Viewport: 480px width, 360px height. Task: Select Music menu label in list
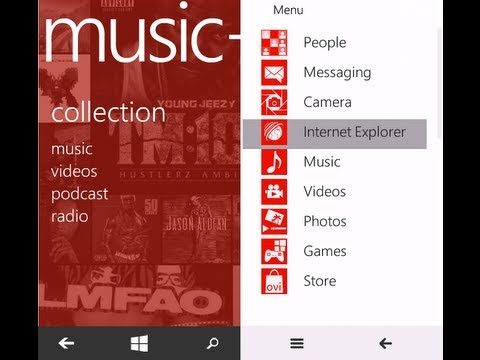(x=322, y=162)
